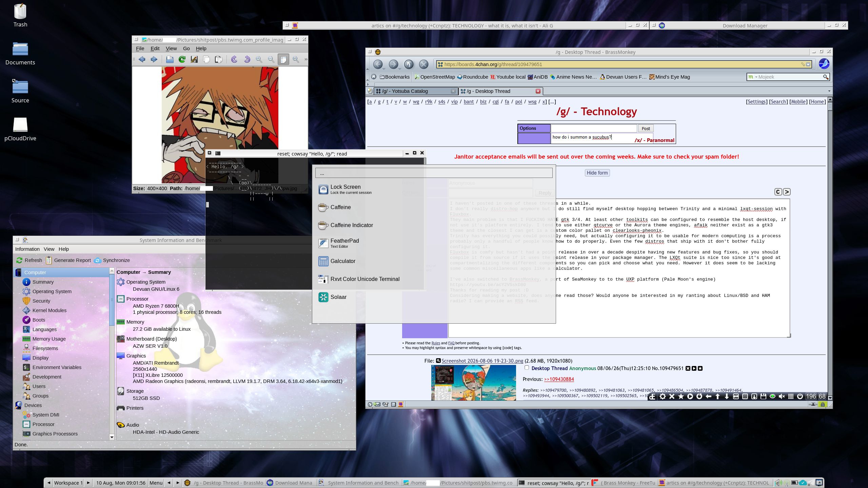This screenshot has width=868, height=488.
Task: Set image zoom to original 1:1 size
Action: click(296, 59)
